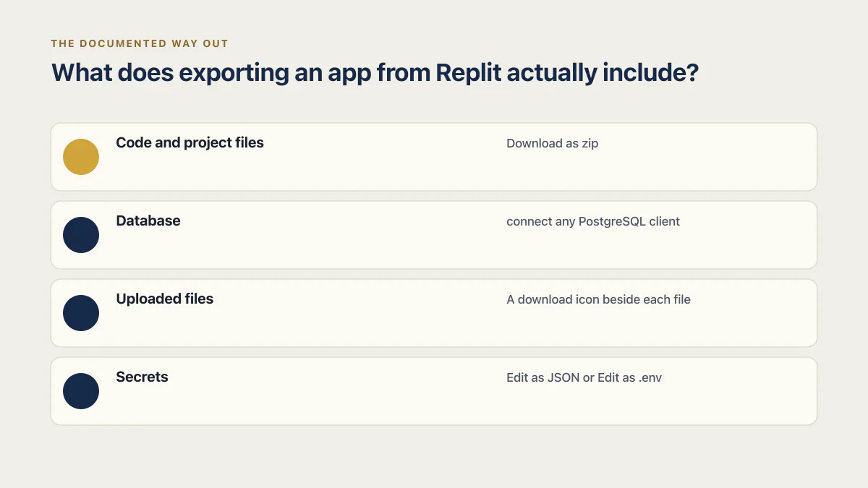Select the 'Code and project files' heading

pyautogui.click(x=190, y=143)
